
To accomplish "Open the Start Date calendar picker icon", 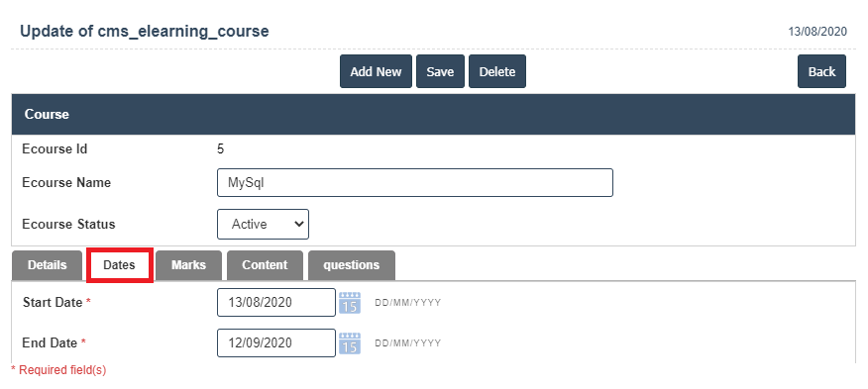I will [x=350, y=303].
